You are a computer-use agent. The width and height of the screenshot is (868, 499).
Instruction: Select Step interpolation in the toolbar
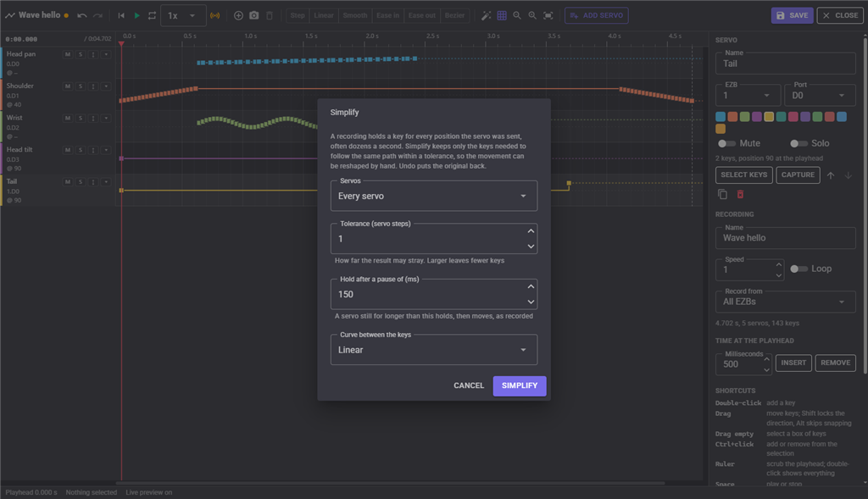pyautogui.click(x=298, y=15)
